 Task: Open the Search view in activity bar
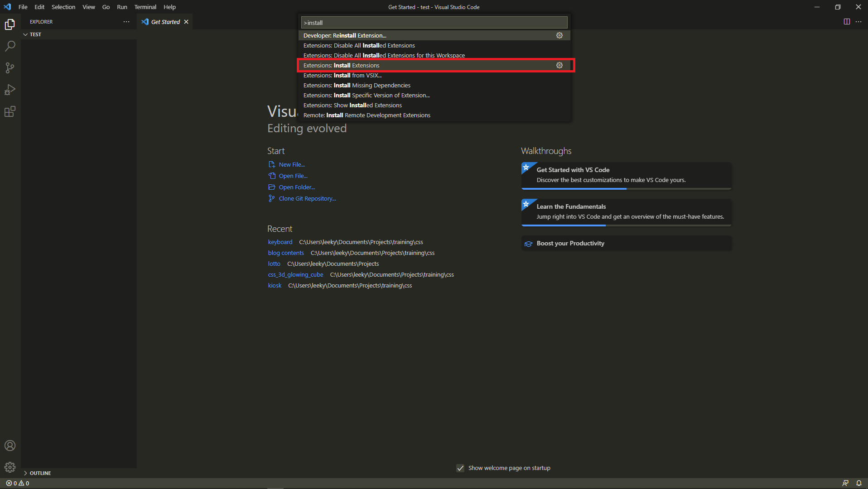tap(10, 46)
